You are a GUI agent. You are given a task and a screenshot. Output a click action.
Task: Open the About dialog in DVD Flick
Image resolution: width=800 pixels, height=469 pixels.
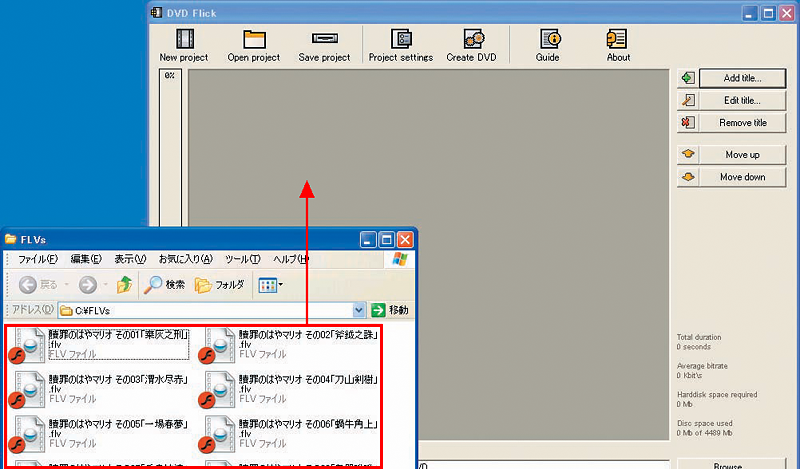[618, 45]
